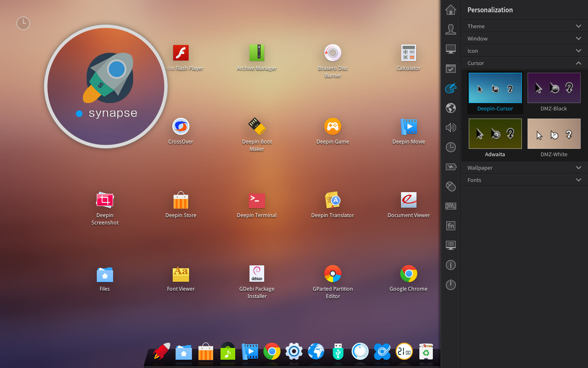Screen dimensions: 588x368
Task: Click the dock clock showing 21:00
Action: click(404, 351)
